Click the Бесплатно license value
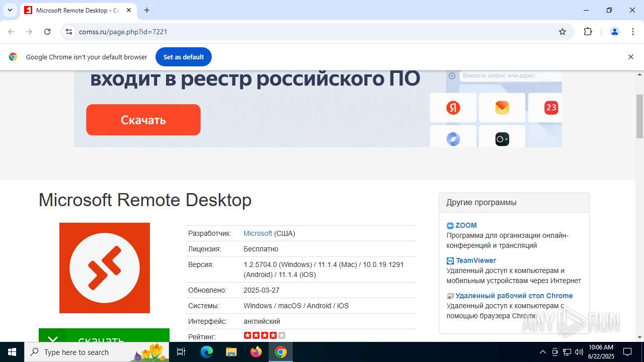The image size is (644, 362). pyautogui.click(x=261, y=249)
